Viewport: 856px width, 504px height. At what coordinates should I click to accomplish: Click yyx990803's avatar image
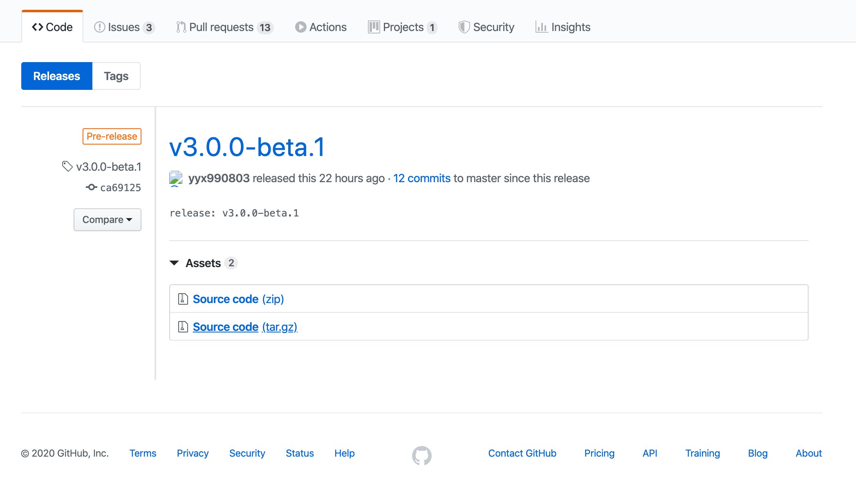[x=176, y=178]
